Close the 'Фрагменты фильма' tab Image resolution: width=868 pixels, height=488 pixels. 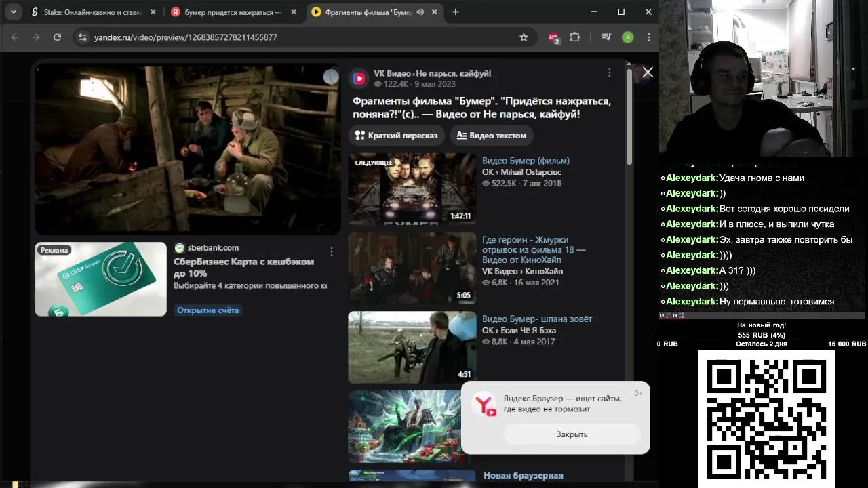(x=434, y=12)
